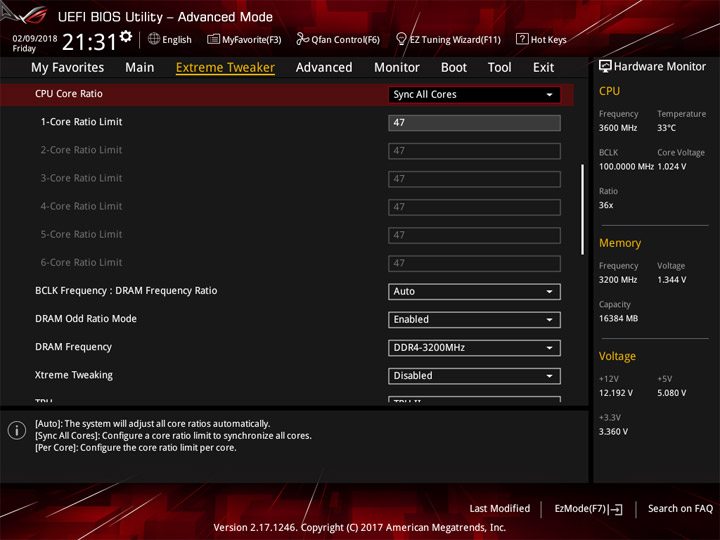Image resolution: width=720 pixels, height=540 pixels.
Task: Click the CPU Core Ratio label
Action: click(x=69, y=94)
